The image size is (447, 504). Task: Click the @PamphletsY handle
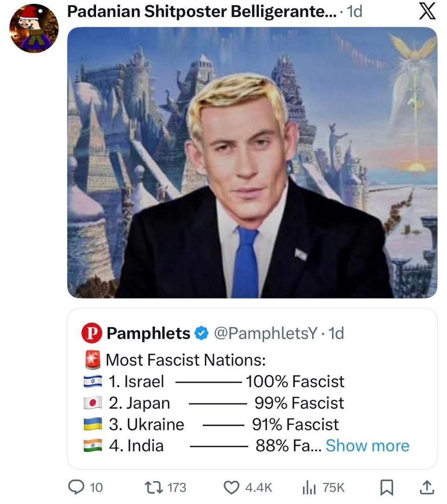266,333
